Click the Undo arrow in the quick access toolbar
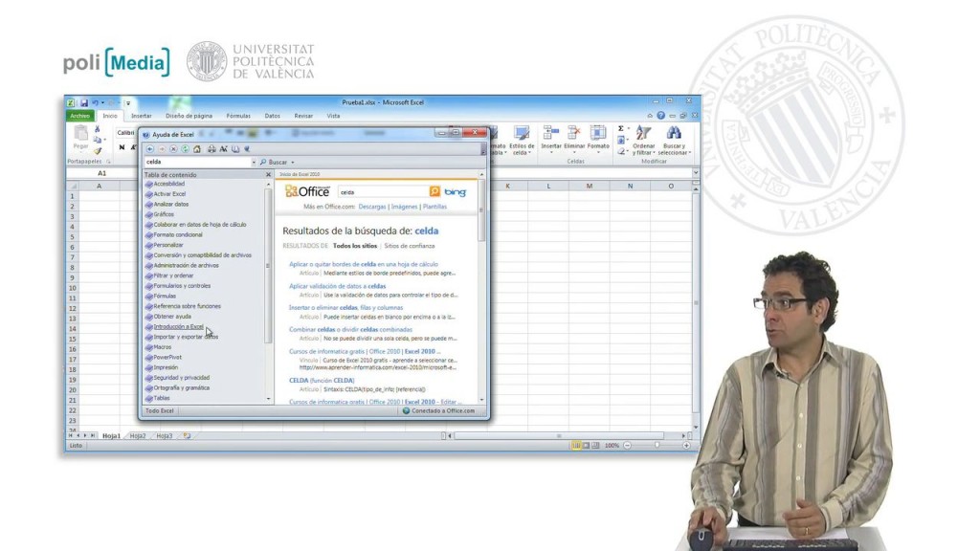This screenshot has width=980, height=551. tap(95, 102)
